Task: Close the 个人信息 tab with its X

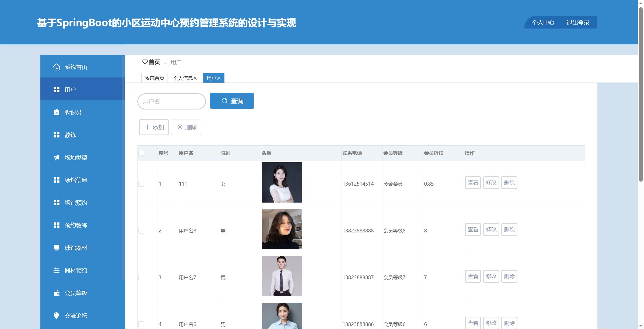Action: click(195, 78)
